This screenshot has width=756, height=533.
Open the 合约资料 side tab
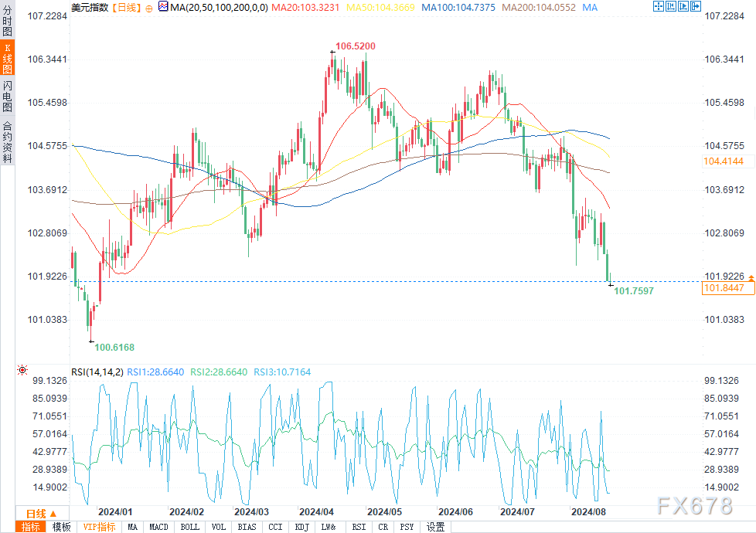(x=7, y=141)
